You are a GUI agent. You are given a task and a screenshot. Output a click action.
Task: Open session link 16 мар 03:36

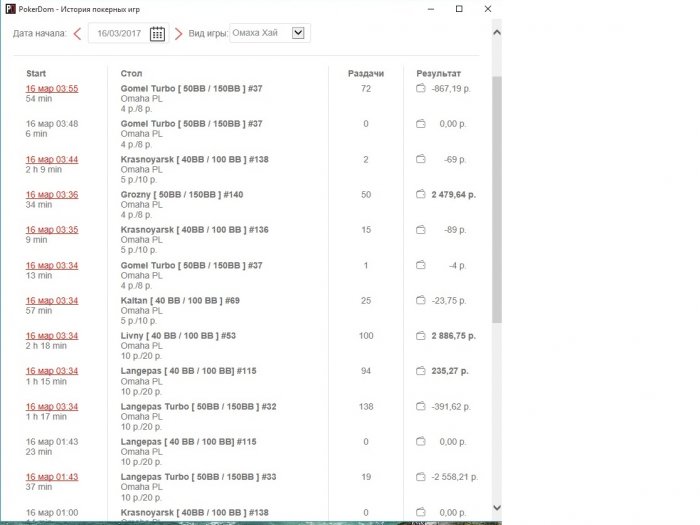coord(52,195)
